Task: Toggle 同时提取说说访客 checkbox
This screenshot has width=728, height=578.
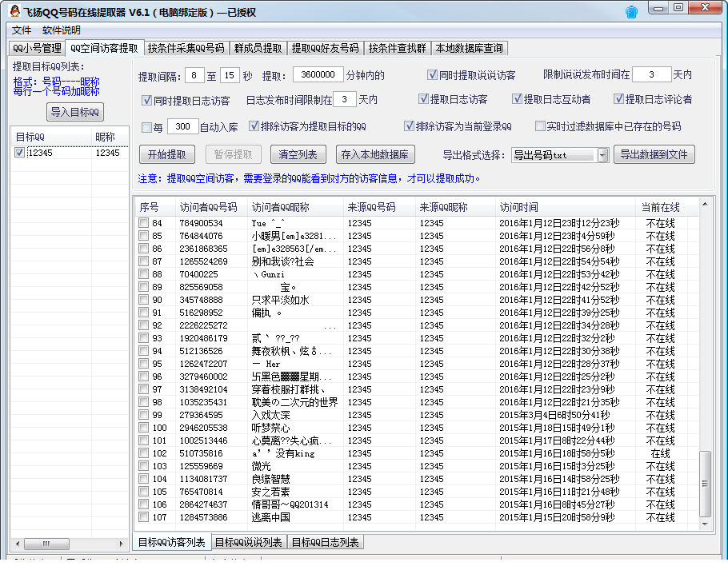Action: coord(433,74)
